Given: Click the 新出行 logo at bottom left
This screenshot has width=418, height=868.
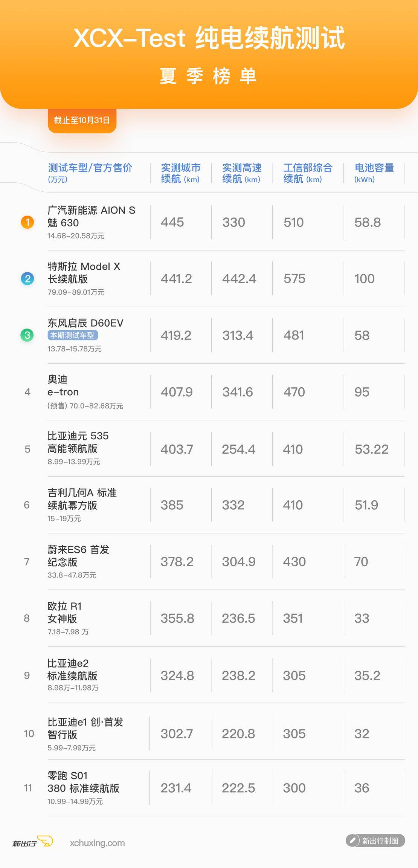Looking at the screenshot, I should (32, 842).
